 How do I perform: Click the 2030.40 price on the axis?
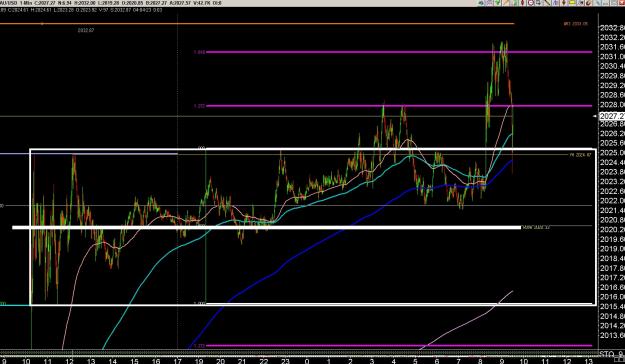click(x=612, y=66)
